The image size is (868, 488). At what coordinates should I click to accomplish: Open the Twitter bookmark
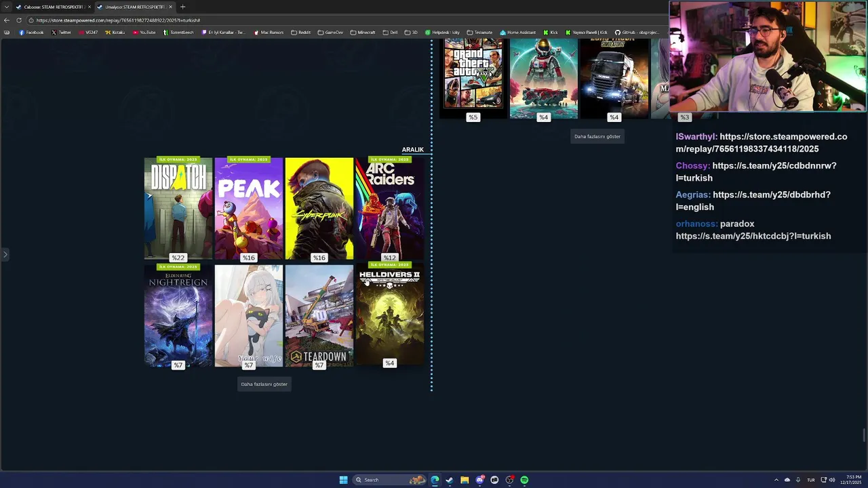(61, 33)
